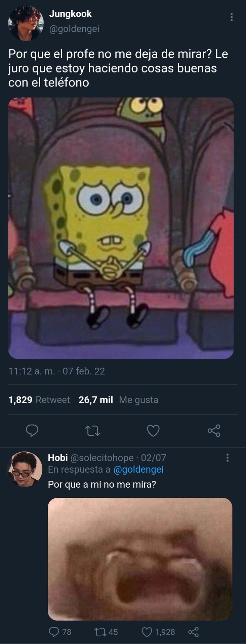Reply to Hobi's tweet with 78 comments
This screenshot has width=246, height=644.
click(60, 632)
